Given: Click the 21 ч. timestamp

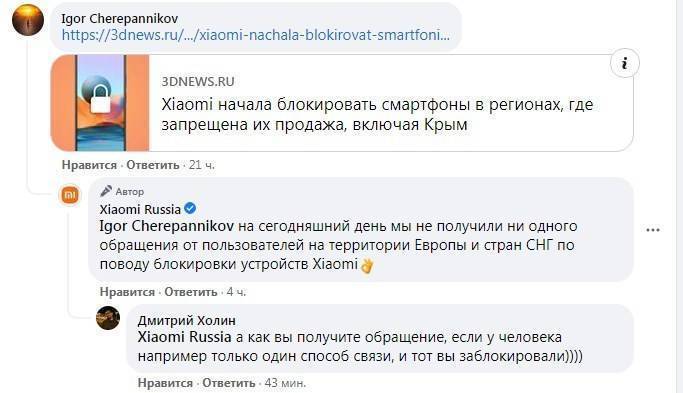Looking at the screenshot, I should click(202, 165).
